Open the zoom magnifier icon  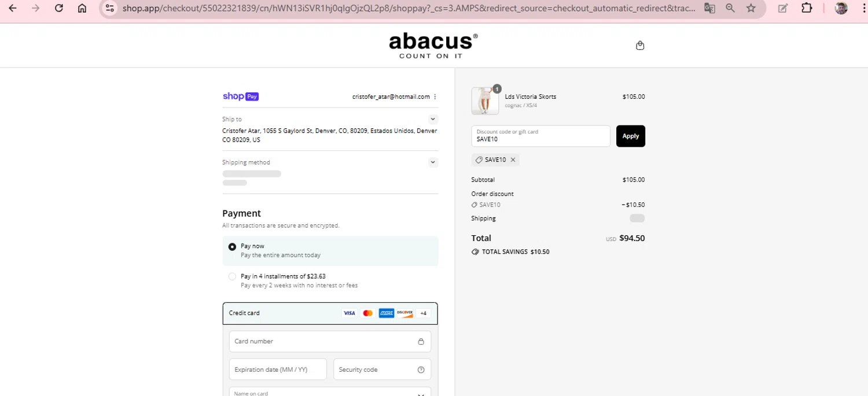(x=730, y=8)
